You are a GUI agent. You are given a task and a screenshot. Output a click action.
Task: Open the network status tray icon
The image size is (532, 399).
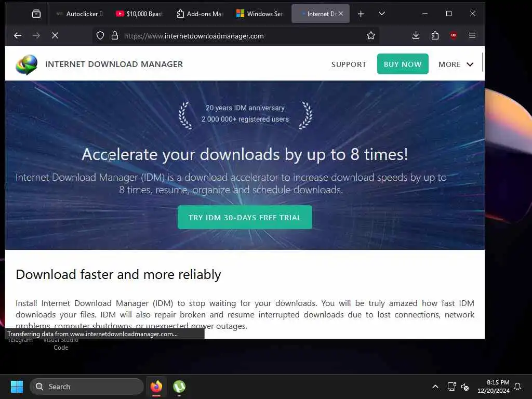coord(451,387)
